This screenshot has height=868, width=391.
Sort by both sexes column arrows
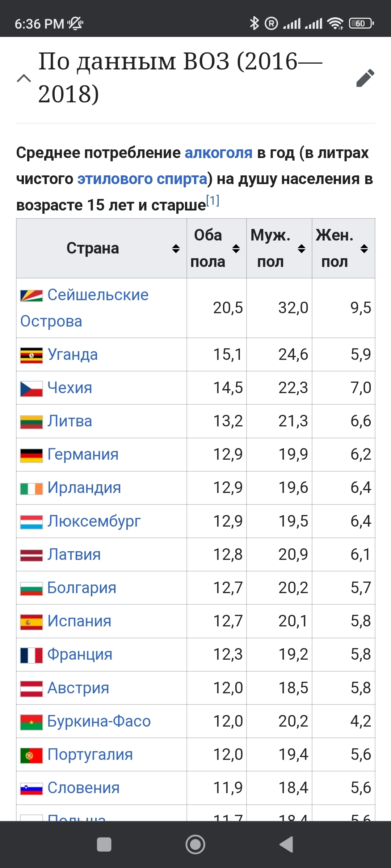point(236,248)
